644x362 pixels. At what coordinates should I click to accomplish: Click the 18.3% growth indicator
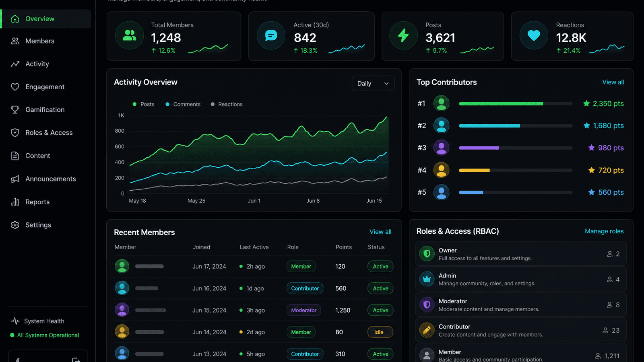305,51
